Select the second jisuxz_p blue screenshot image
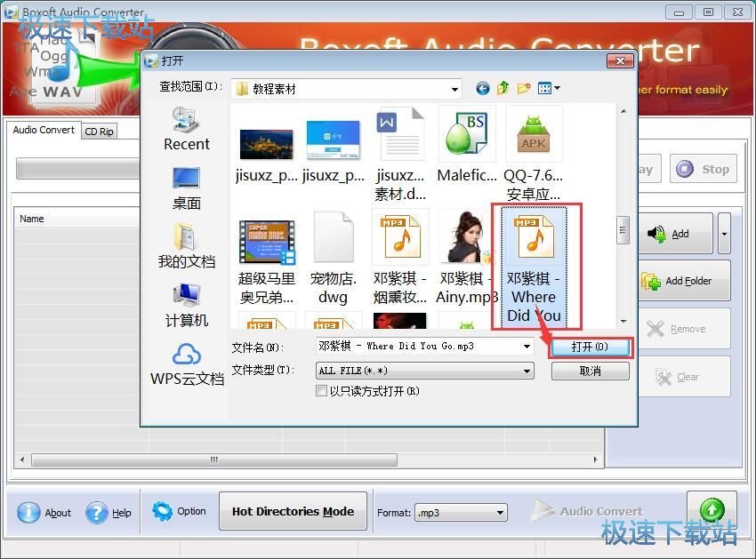756x559 pixels. [334, 152]
